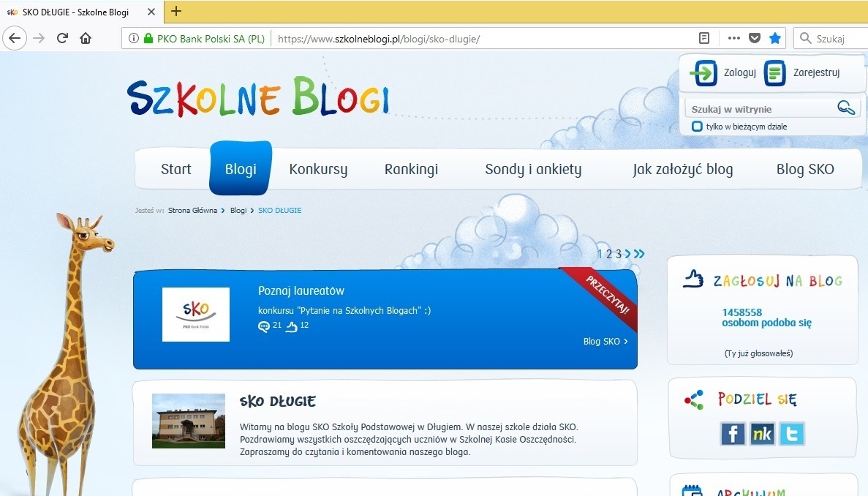
Task: Click the comments icon showing 21
Action: coord(264,326)
